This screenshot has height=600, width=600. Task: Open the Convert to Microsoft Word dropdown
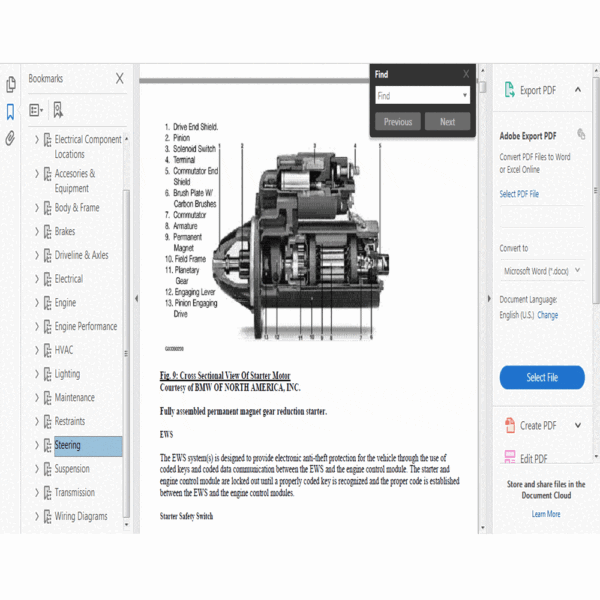point(542,271)
